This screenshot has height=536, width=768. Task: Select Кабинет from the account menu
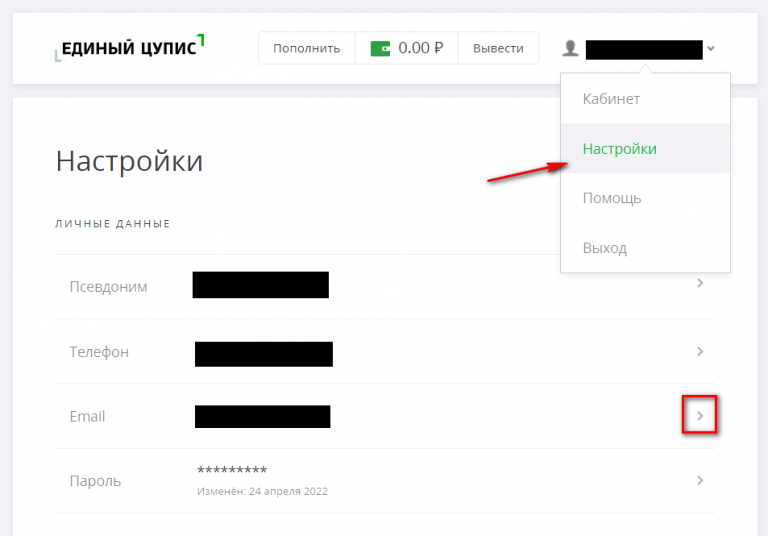click(x=611, y=99)
